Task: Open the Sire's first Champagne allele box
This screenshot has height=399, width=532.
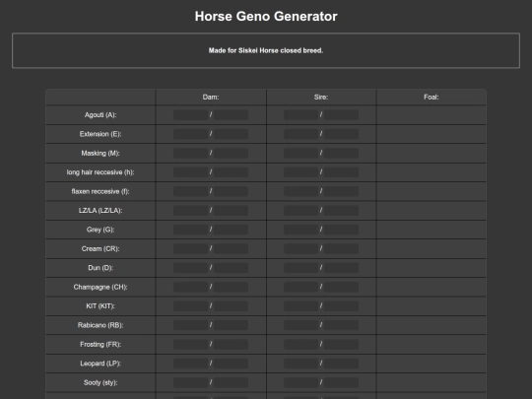Action: (300, 287)
